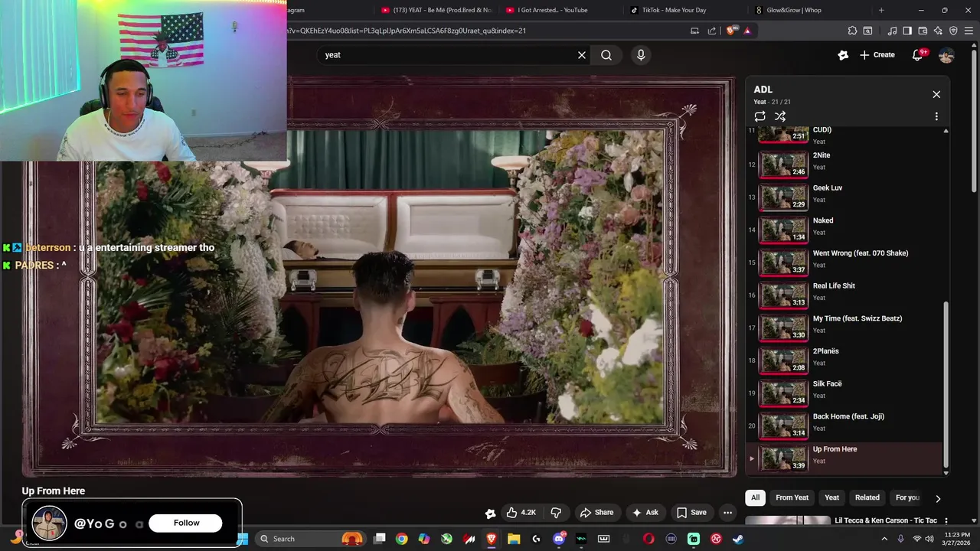
Task: Open File Explorer from the taskbar
Action: tap(514, 539)
